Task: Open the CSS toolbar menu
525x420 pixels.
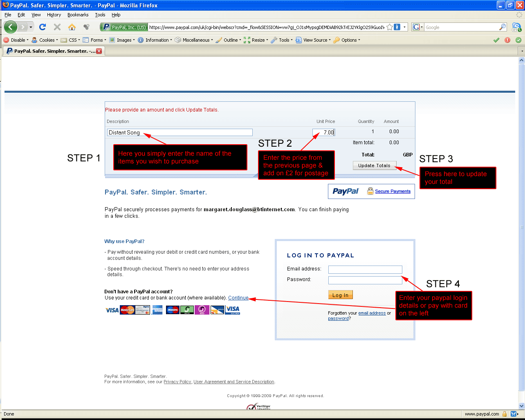Action: click(x=70, y=40)
